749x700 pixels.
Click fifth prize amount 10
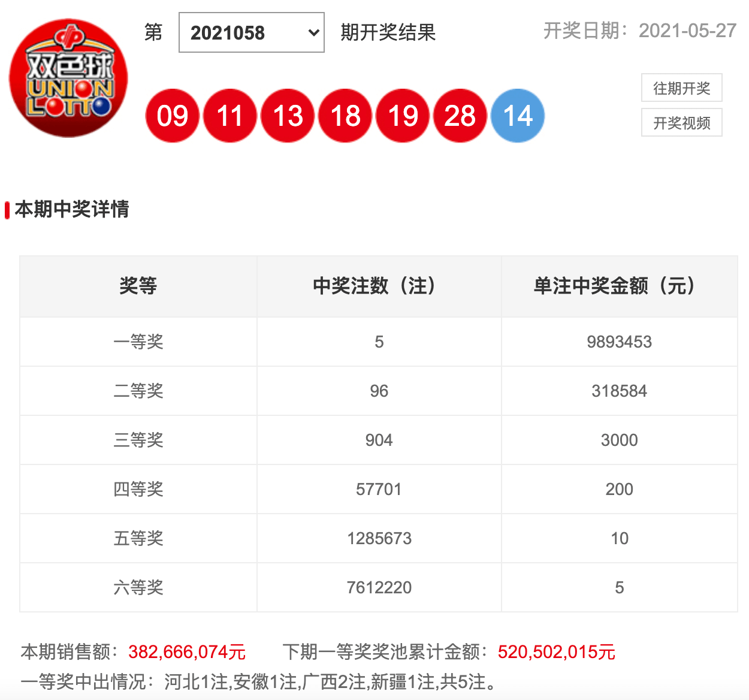coord(620,538)
